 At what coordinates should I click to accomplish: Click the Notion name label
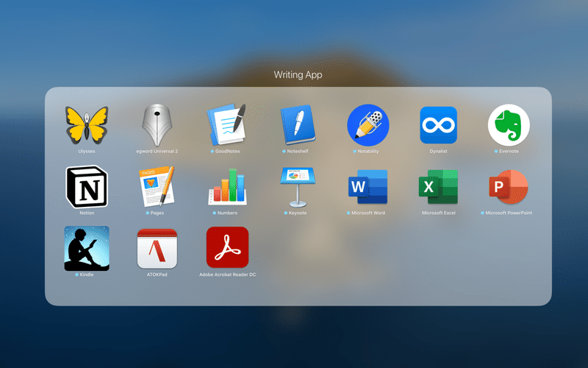click(x=87, y=213)
